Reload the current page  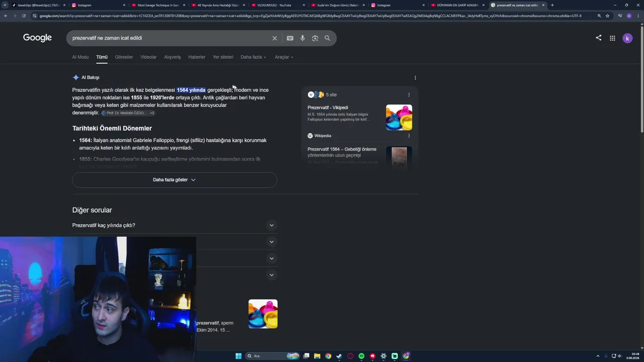(24, 16)
